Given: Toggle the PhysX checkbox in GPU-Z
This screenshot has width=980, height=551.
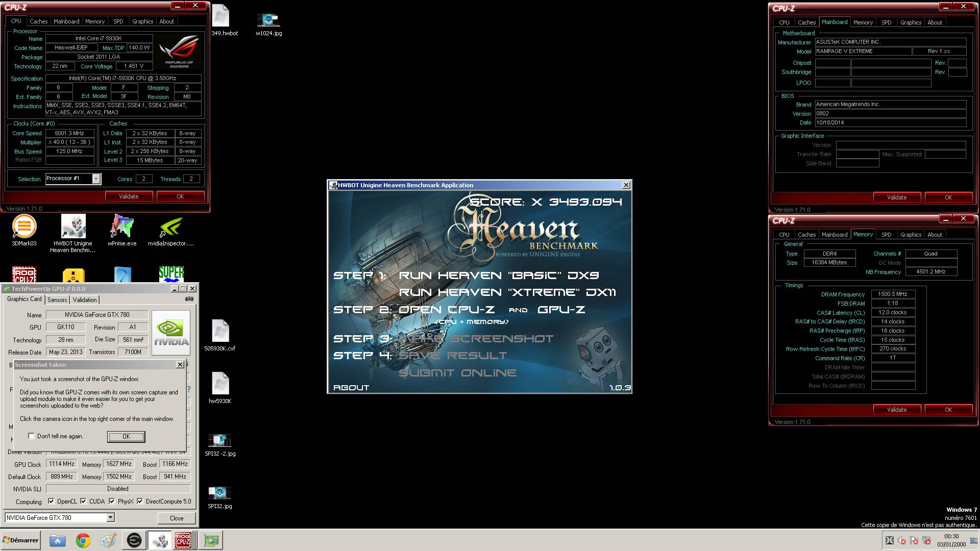Looking at the screenshot, I should click(112, 501).
